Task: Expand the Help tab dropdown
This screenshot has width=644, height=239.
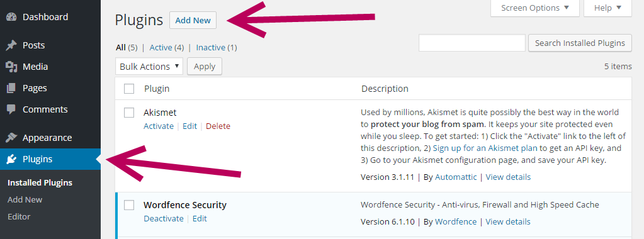Action: click(x=607, y=8)
